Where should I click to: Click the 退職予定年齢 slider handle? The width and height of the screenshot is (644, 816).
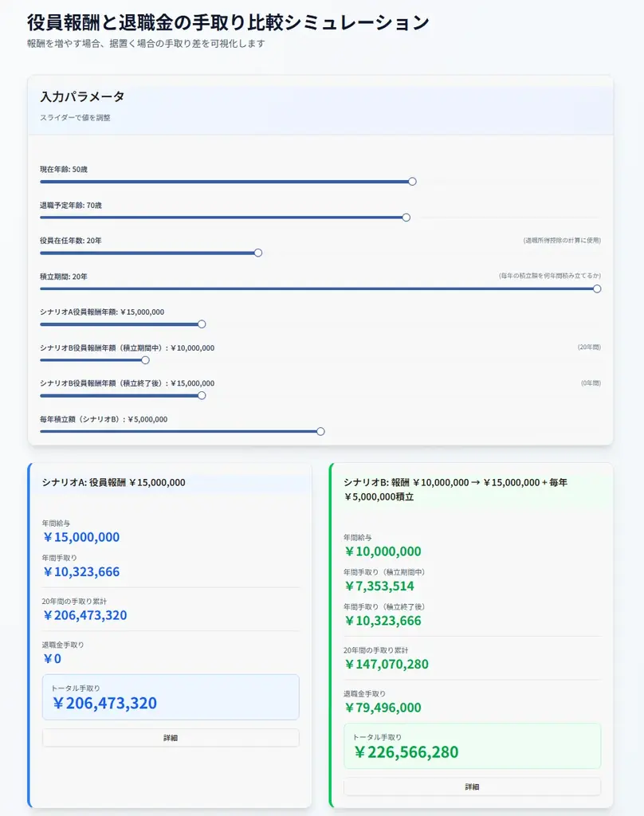coord(406,217)
